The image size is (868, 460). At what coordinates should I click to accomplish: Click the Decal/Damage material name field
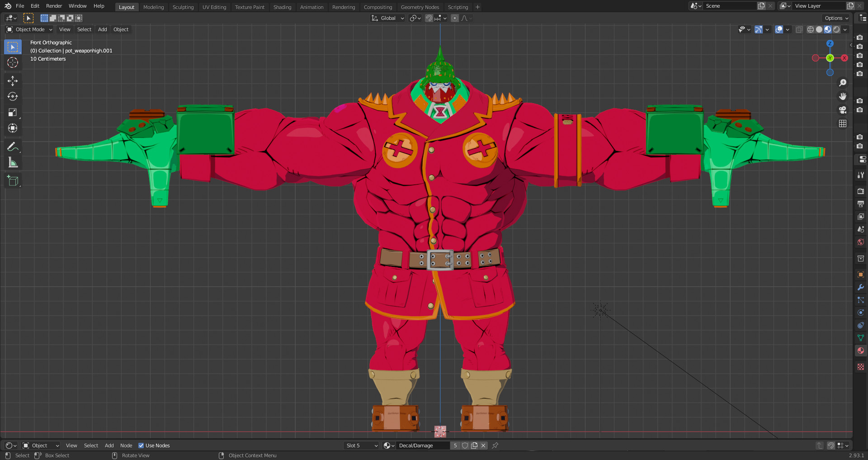tap(423, 446)
